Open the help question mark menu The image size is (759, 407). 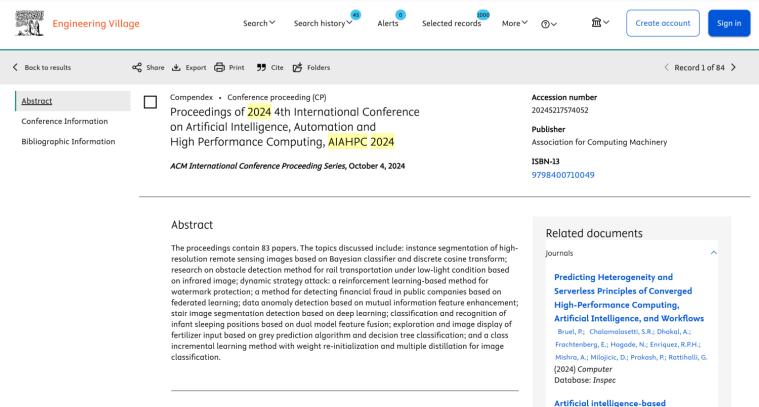point(548,23)
